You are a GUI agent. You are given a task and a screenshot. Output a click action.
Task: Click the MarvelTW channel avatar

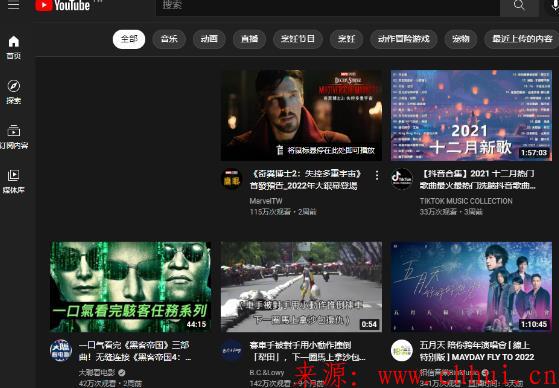(232, 179)
